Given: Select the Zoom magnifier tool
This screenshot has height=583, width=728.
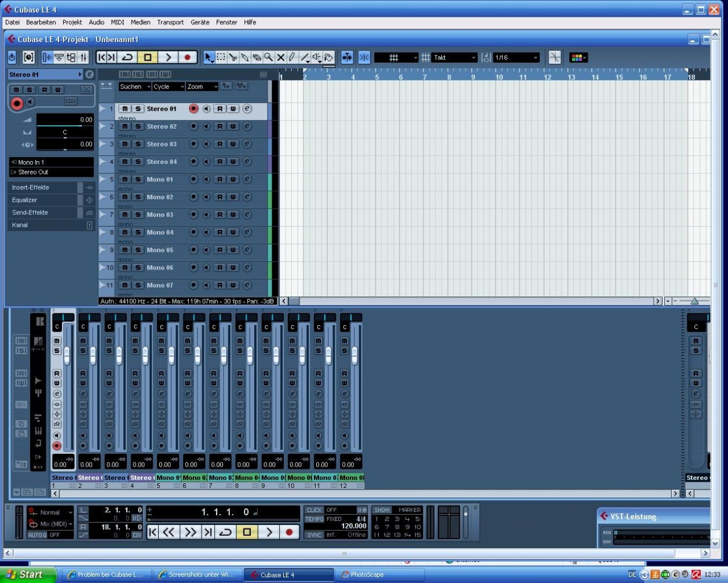Looking at the screenshot, I should point(269,57).
